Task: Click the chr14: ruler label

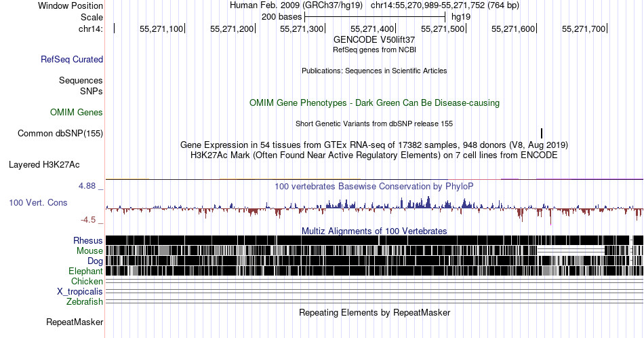Action: point(91,29)
